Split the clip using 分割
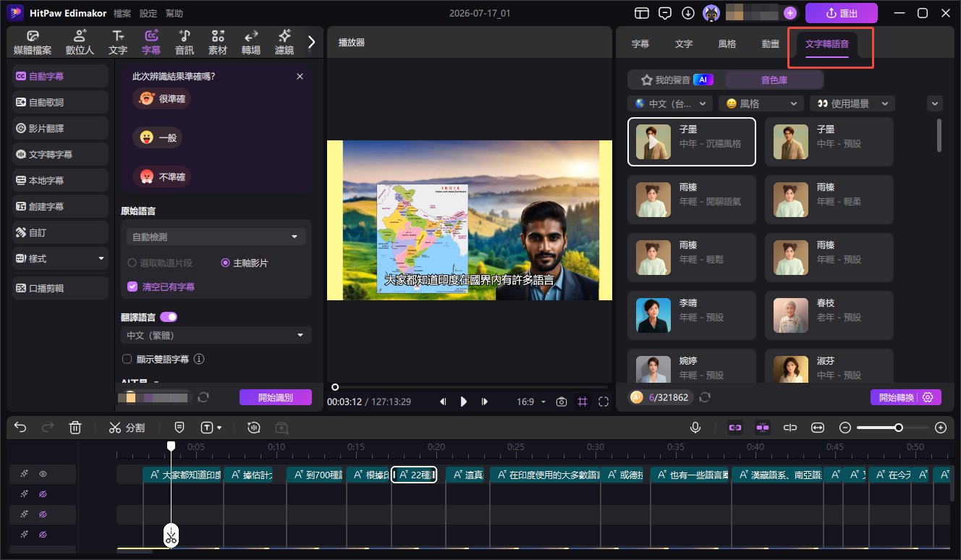Image resolution: width=961 pixels, height=560 pixels. 127,428
